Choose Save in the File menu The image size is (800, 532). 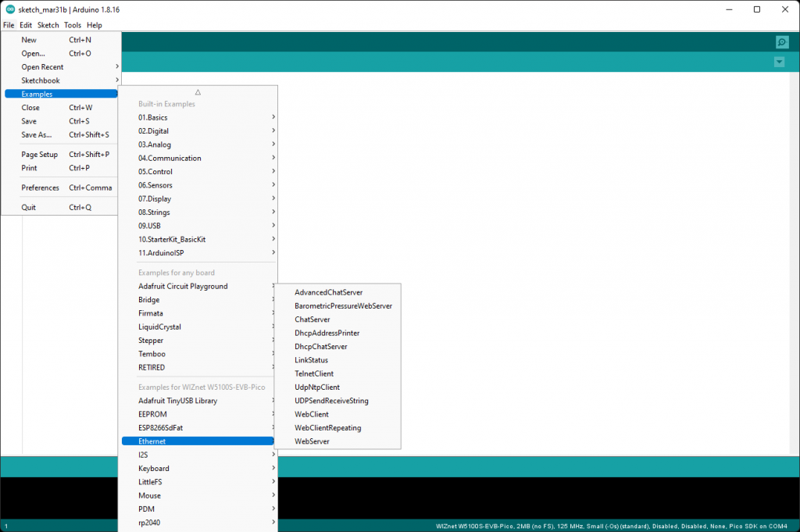click(x=61, y=121)
